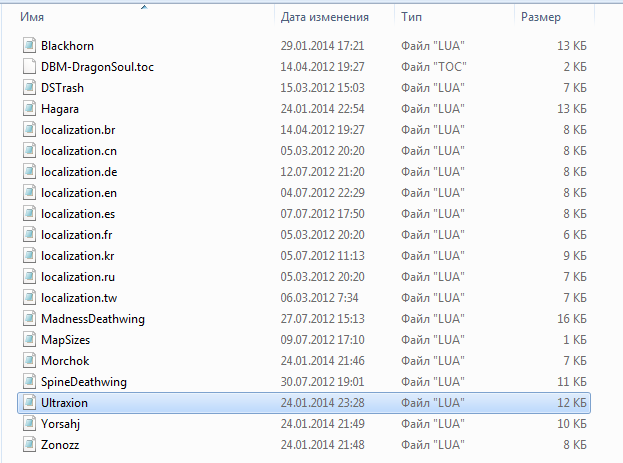Screen dimensions: 623x463
Task: Click the Ultraxion file icon
Action: (29, 403)
